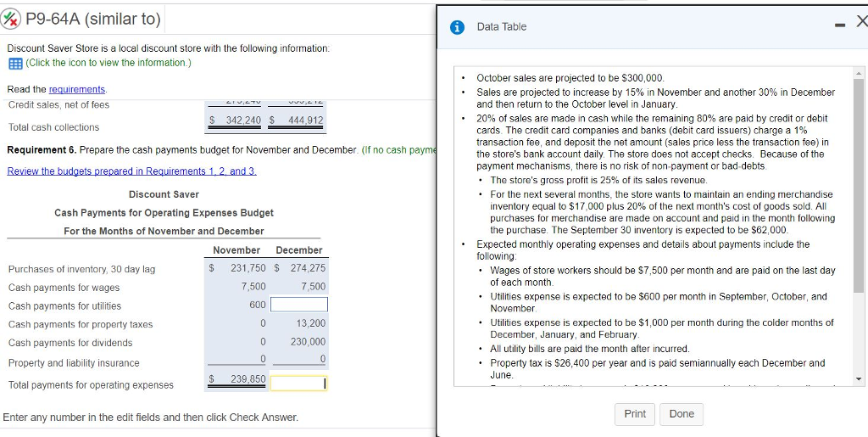Click the Data Table scrollbar thumb
Viewport: 868px width, 437px height.
859,186
